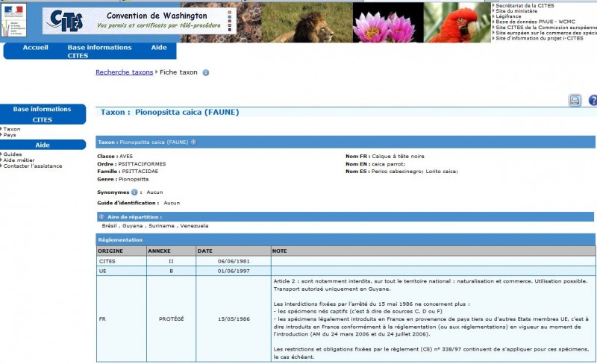597x364 pixels.
Task: Click info icon next to Fiche taxon
Action: (206, 73)
